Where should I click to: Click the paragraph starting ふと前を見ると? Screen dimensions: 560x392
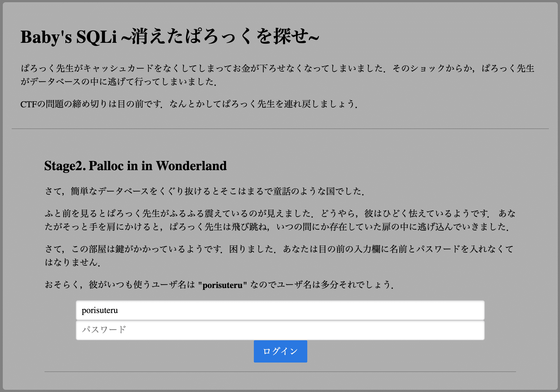(x=280, y=220)
